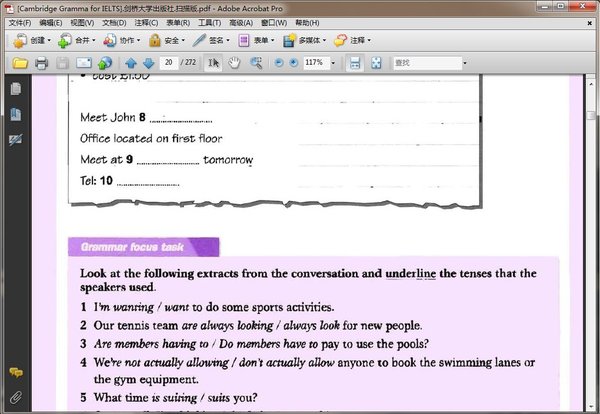Click the Multimedia toolbar icon

289,40
